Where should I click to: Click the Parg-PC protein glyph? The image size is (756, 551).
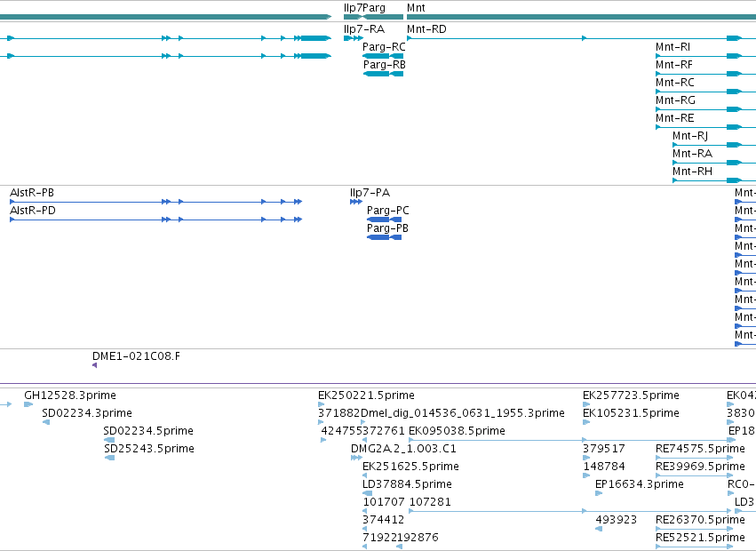(385, 220)
